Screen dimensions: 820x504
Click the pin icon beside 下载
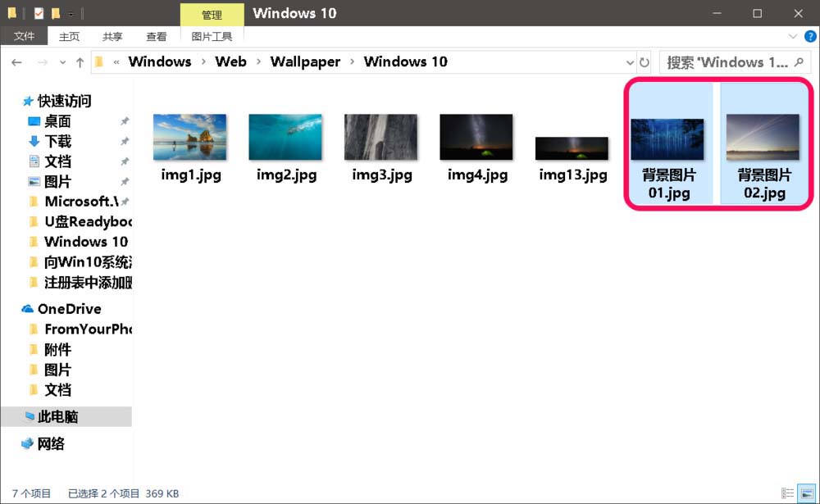[125, 141]
